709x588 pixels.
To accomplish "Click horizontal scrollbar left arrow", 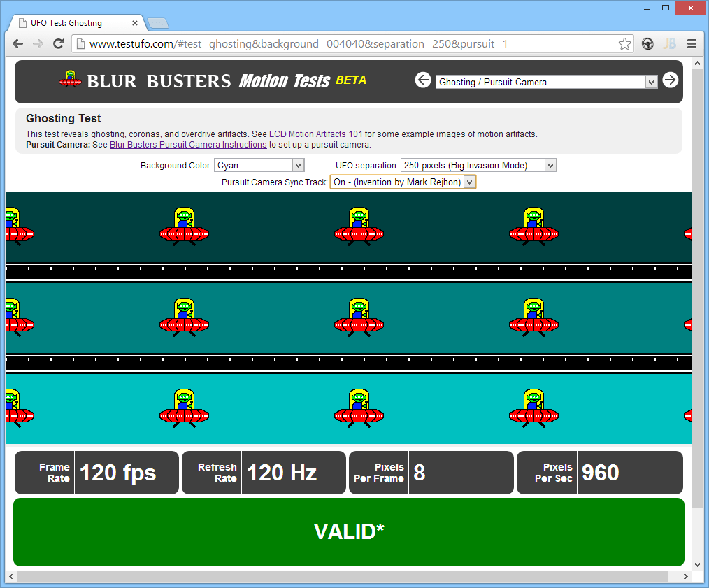I will coord(11,576).
